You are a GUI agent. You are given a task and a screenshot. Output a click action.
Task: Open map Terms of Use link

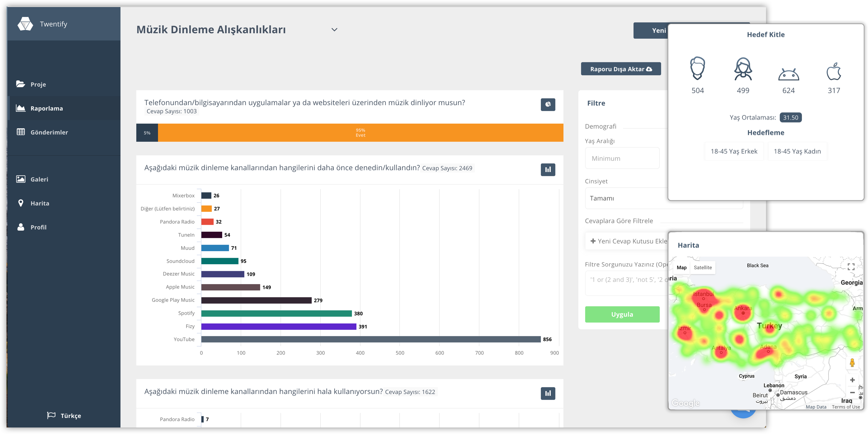(x=846, y=407)
